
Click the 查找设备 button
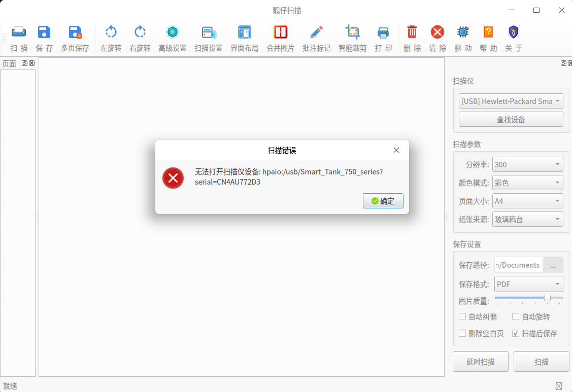coord(511,119)
